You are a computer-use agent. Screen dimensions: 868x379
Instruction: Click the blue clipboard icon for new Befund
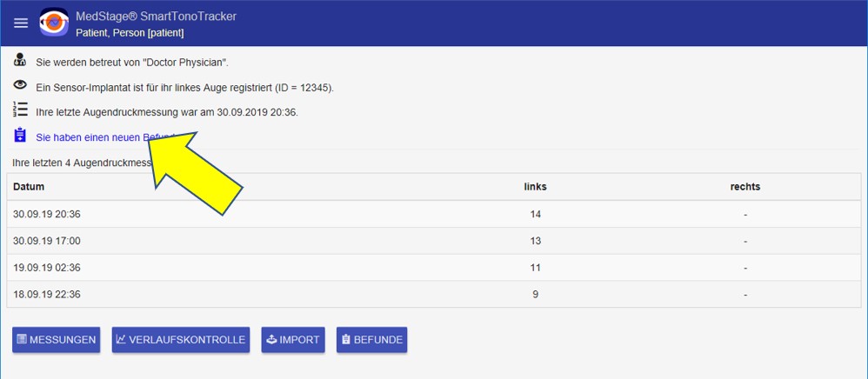point(20,136)
